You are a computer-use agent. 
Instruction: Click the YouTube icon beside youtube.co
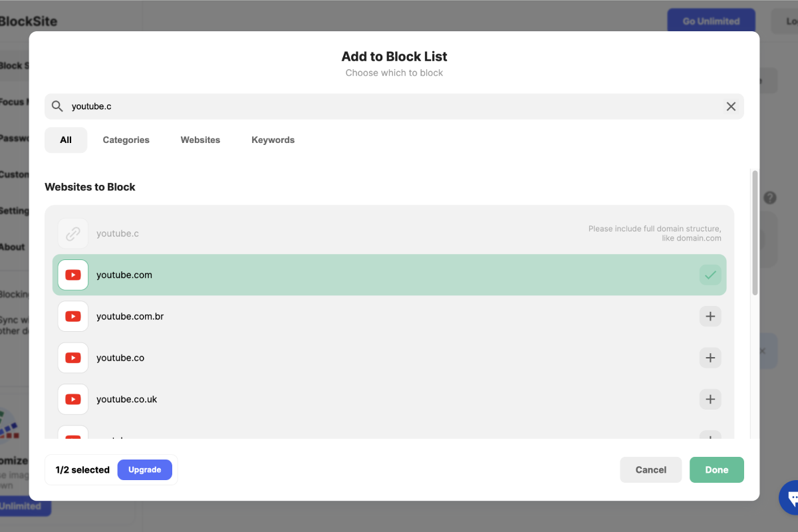tap(72, 358)
